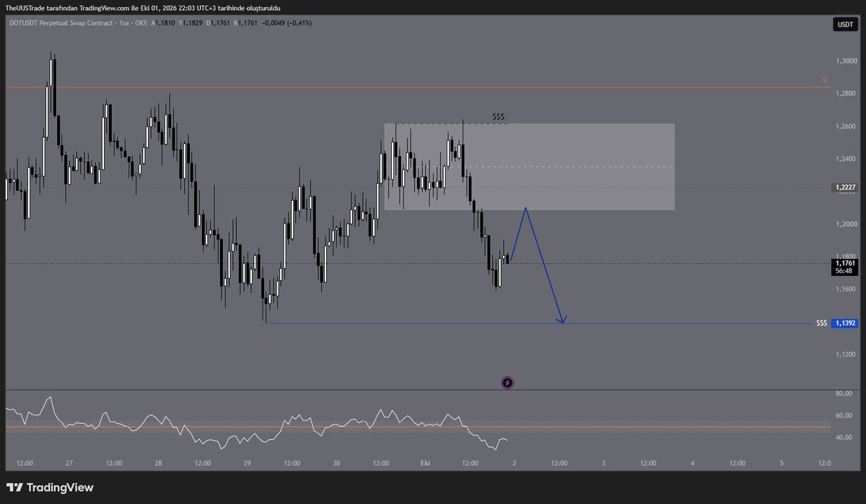Click the 60,00 level on the oscillator axis
The width and height of the screenshot is (866, 504).
tap(844, 415)
